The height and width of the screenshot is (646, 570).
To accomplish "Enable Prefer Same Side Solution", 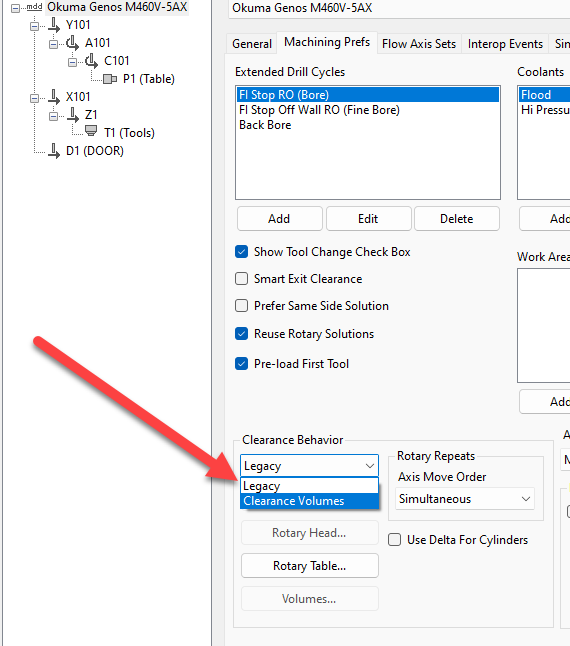I will point(242,306).
